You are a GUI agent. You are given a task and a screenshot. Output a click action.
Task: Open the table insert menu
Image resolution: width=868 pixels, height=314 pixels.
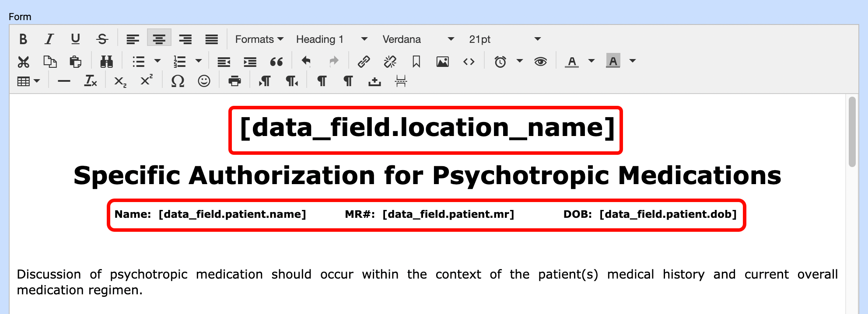click(28, 81)
